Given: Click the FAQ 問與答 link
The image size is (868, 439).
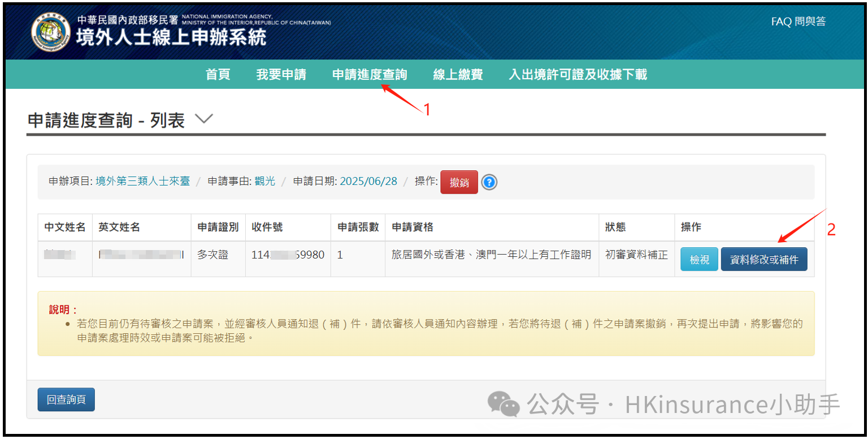Looking at the screenshot, I should 798,21.
